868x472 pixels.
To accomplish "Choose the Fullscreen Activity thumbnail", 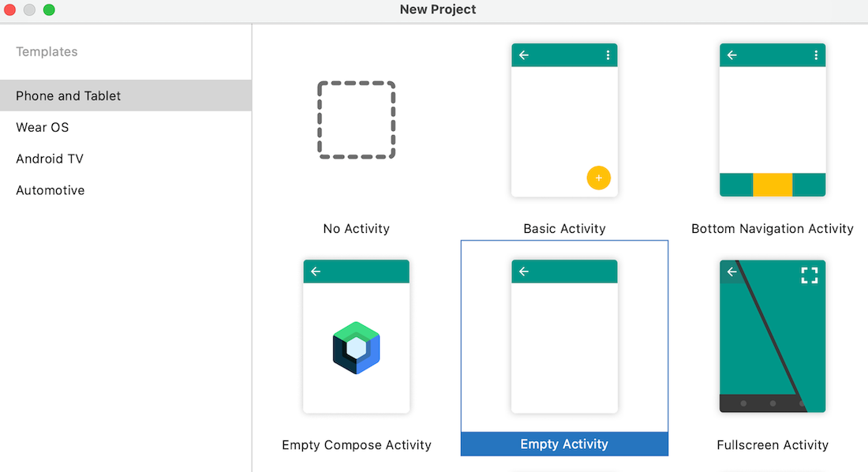I will click(772, 336).
